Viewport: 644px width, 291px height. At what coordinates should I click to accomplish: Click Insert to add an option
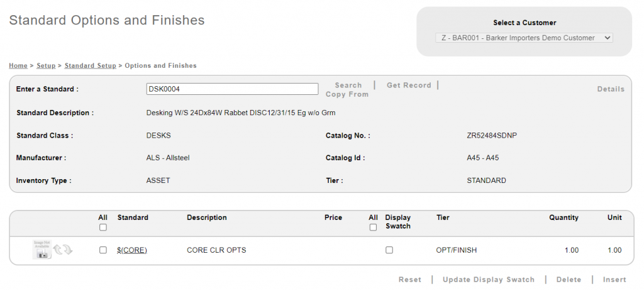click(x=614, y=280)
